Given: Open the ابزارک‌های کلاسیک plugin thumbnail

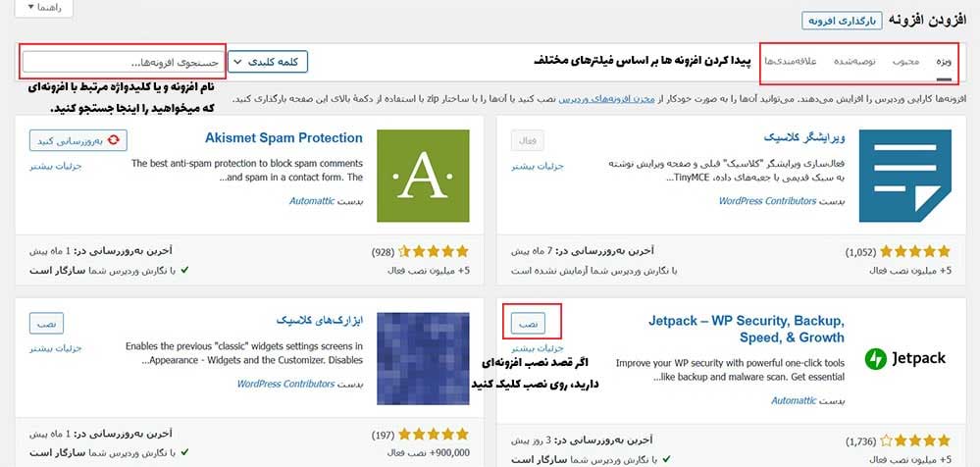Looking at the screenshot, I should pos(423,359).
